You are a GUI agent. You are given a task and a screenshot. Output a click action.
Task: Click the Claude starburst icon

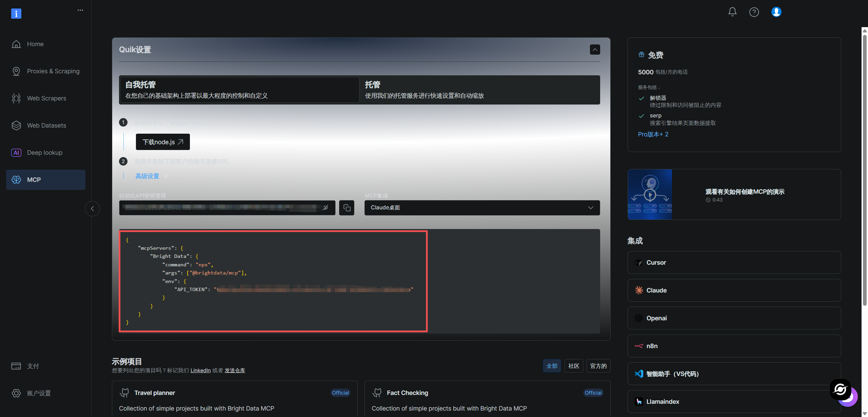pos(639,290)
